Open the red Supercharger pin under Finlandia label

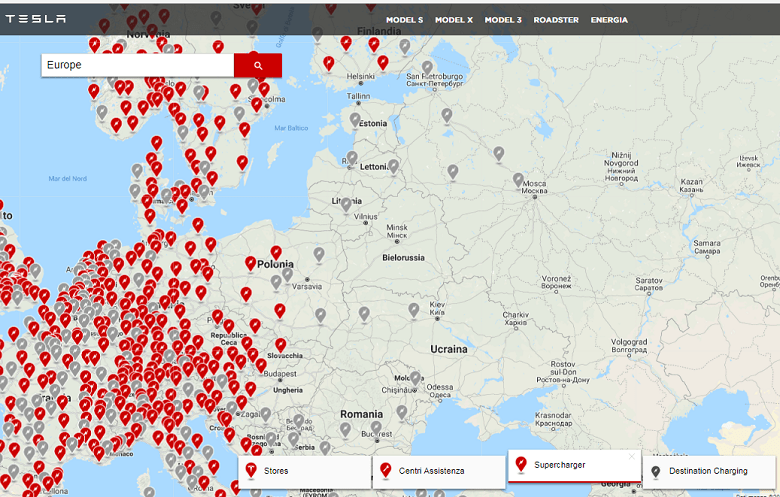373,46
